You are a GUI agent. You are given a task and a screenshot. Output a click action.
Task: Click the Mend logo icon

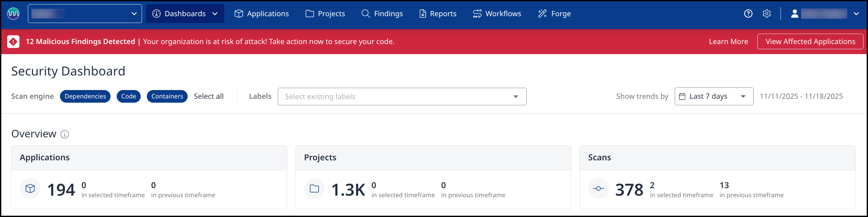pyautogui.click(x=13, y=14)
